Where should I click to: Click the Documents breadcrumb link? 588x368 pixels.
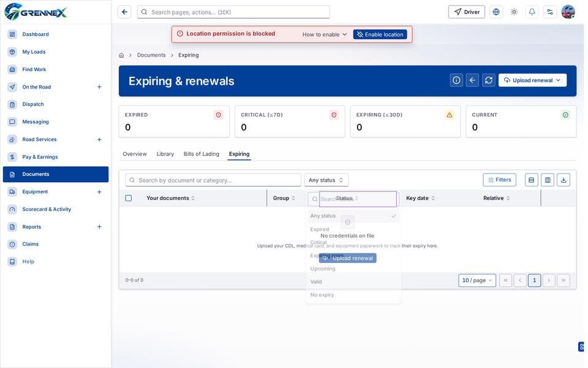point(151,55)
